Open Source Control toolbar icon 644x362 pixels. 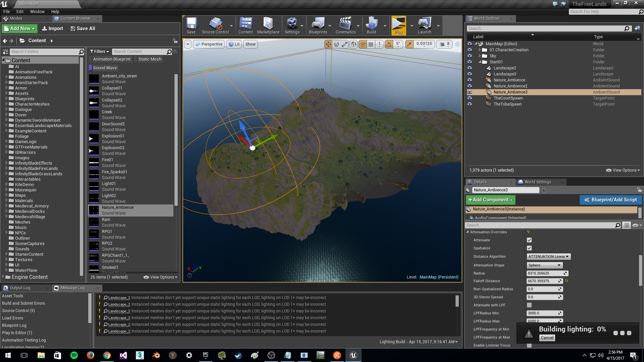(x=215, y=26)
